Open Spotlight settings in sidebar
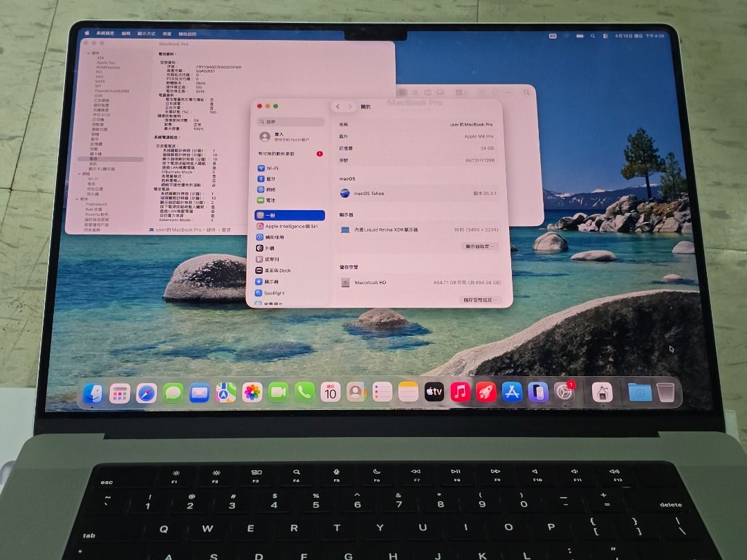Screen dimensions: 747x560 pyautogui.click(x=290, y=293)
